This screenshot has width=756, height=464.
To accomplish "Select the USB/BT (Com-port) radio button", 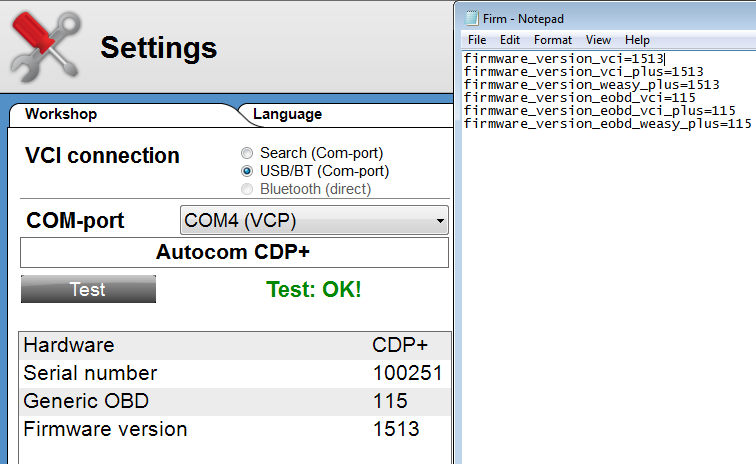I will (247, 171).
